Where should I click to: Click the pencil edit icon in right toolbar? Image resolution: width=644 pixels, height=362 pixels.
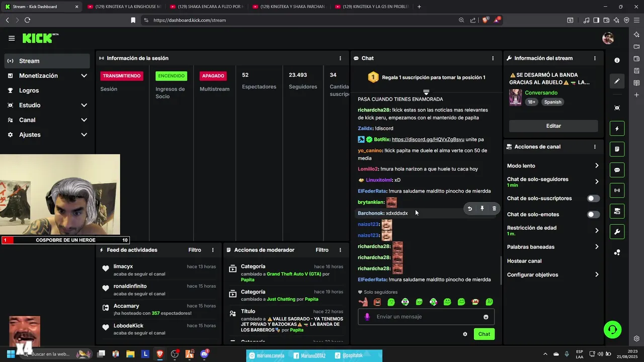pyautogui.click(x=617, y=81)
